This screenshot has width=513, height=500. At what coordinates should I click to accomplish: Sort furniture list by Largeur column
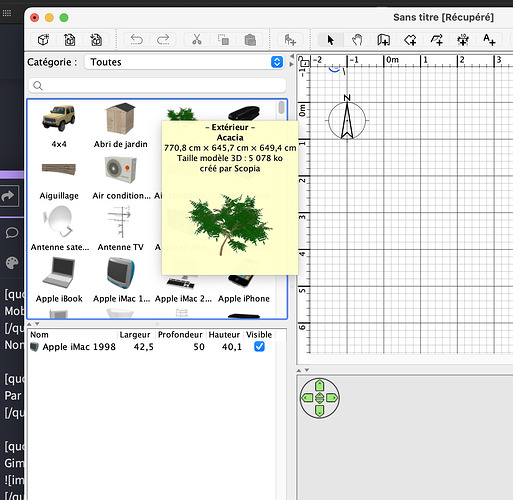point(135,335)
